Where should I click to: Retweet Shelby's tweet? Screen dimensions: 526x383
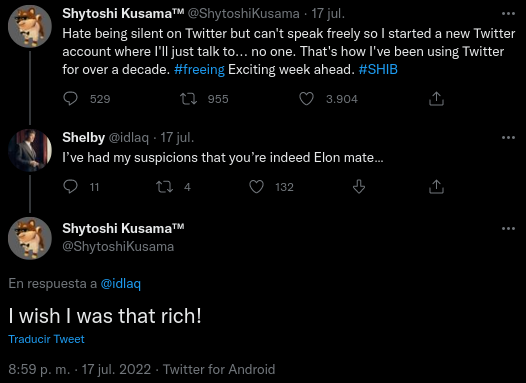pyautogui.click(x=165, y=187)
